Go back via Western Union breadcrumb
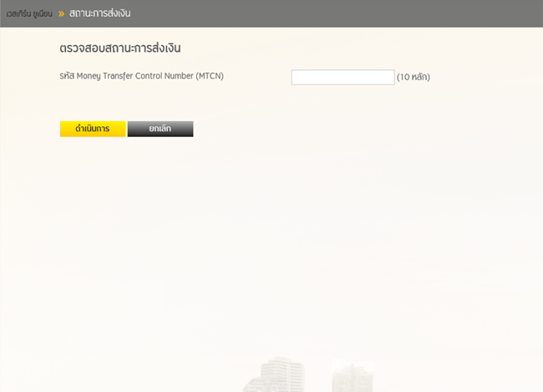The height and width of the screenshot is (392, 543). pos(29,13)
